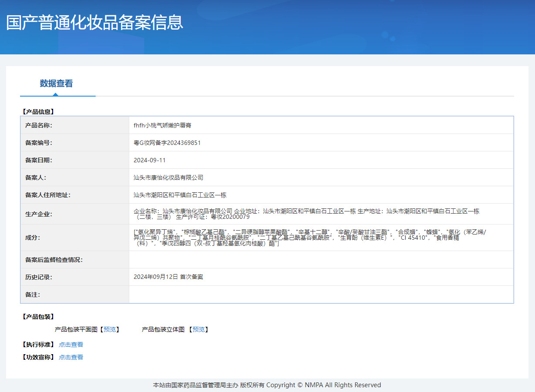
Task: Open the 数据查看 tab
Action: tap(57, 84)
